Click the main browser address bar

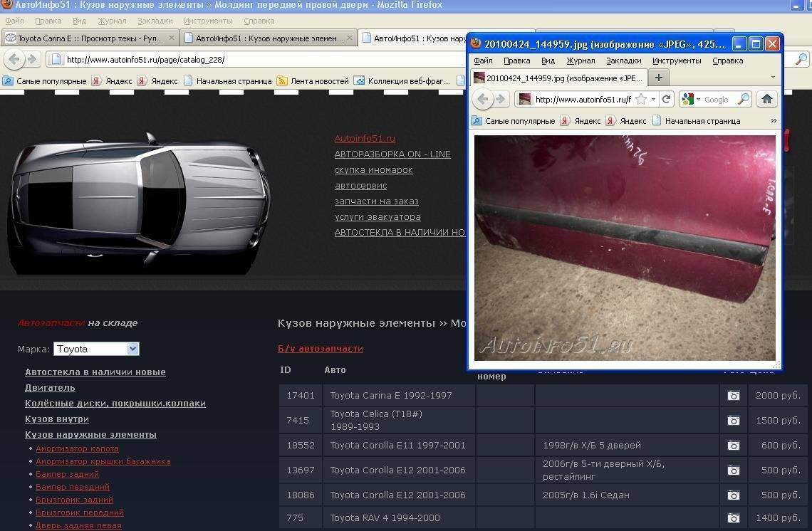click(256, 60)
